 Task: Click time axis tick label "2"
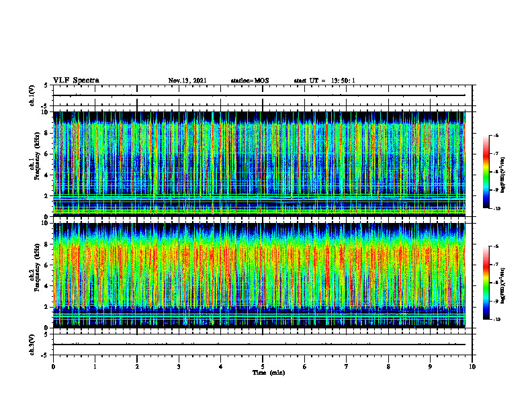(x=137, y=367)
